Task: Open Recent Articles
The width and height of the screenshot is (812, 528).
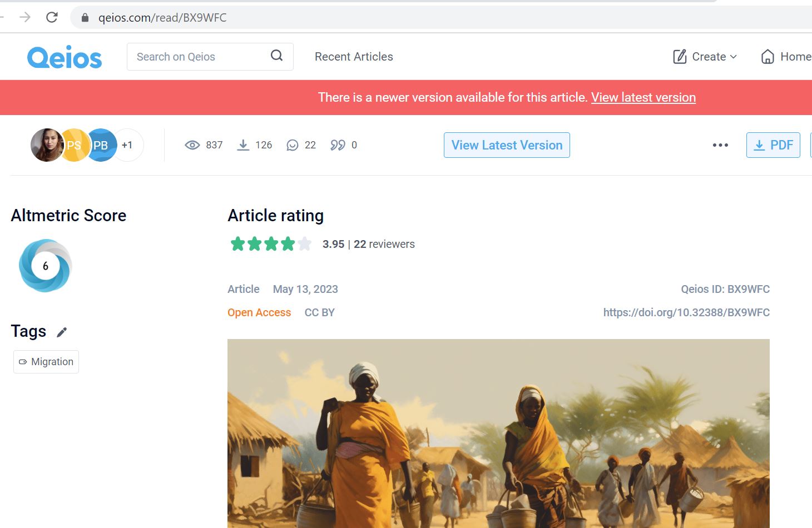Action: click(x=354, y=57)
